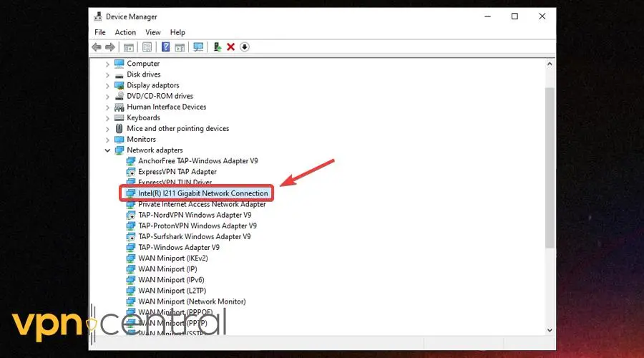Click the Disk drives category icon
The width and height of the screenshot is (644, 358).
click(x=119, y=75)
